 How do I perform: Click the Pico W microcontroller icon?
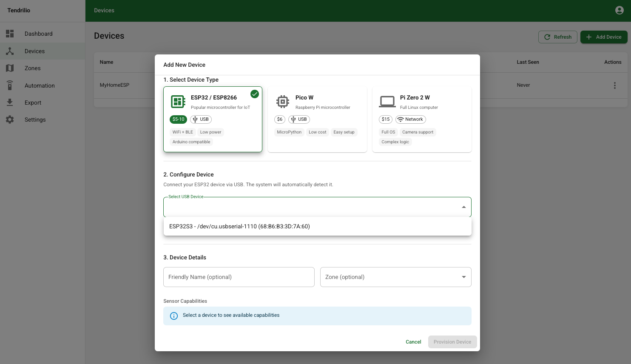pyautogui.click(x=282, y=102)
